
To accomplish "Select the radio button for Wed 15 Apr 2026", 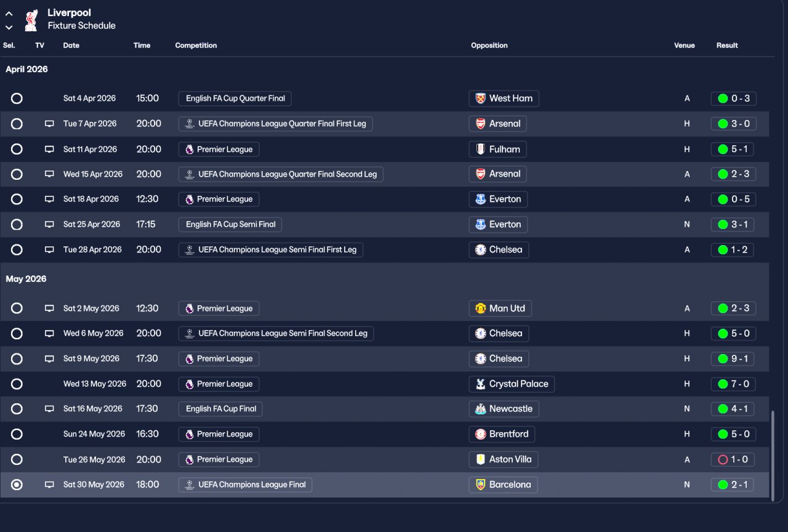I will coord(17,174).
